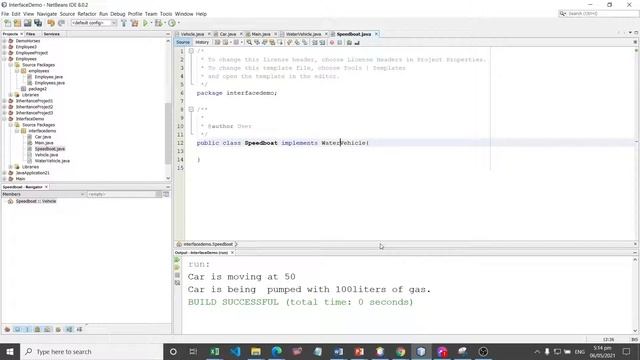
Task: Open the File menu
Action: tap(5, 14)
